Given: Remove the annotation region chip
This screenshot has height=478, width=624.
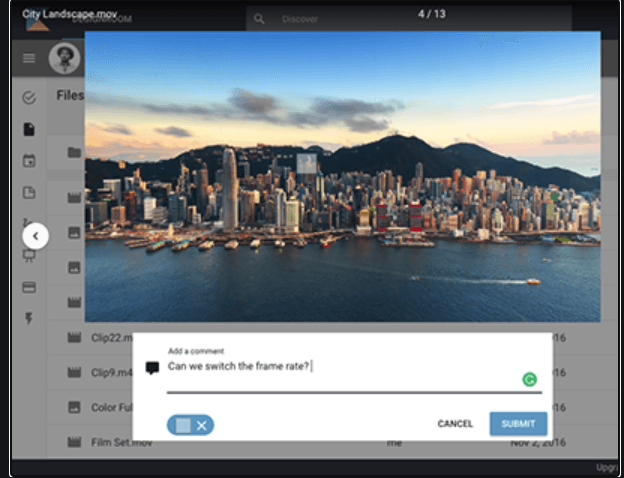Looking at the screenshot, I should [x=201, y=425].
